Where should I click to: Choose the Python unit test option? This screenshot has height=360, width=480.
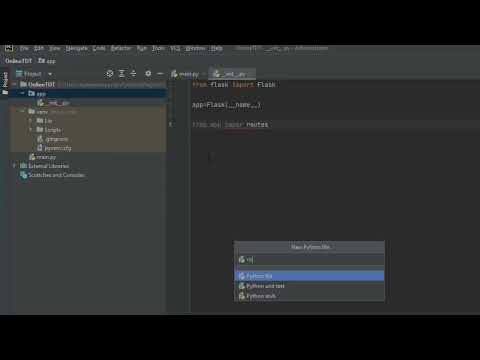click(x=309, y=286)
